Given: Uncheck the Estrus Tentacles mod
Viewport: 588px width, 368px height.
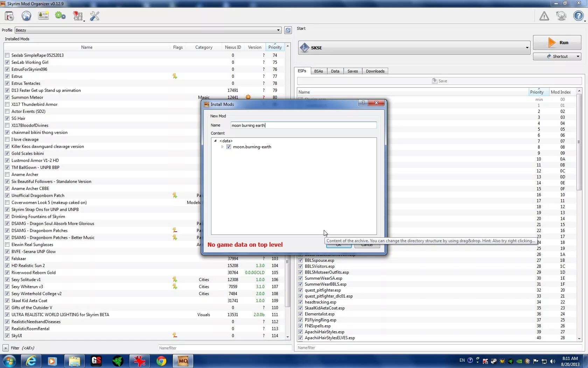Looking at the screenshot, I should click(x=7, y=83).
